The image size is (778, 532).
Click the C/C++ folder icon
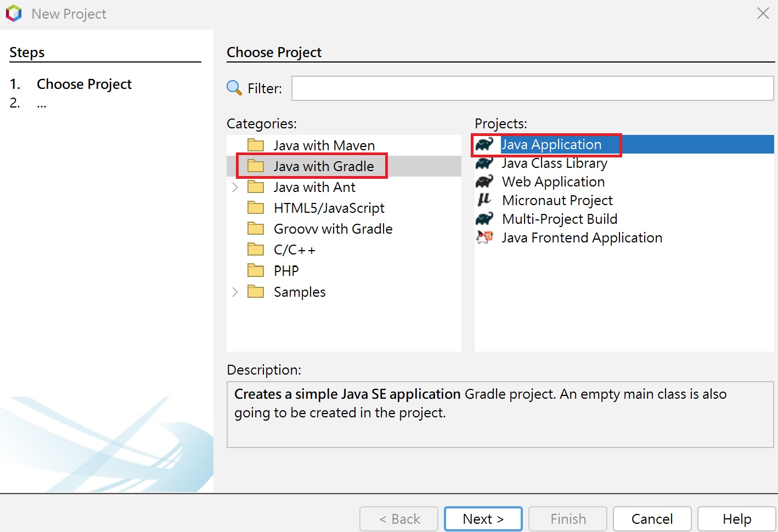[x=256, y=250]
